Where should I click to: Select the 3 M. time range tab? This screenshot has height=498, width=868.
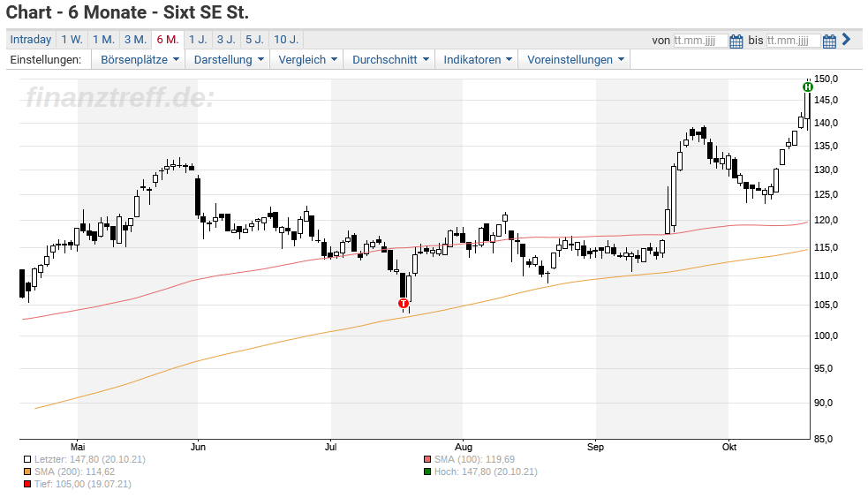pyautogui.click(x=135, y=39)
